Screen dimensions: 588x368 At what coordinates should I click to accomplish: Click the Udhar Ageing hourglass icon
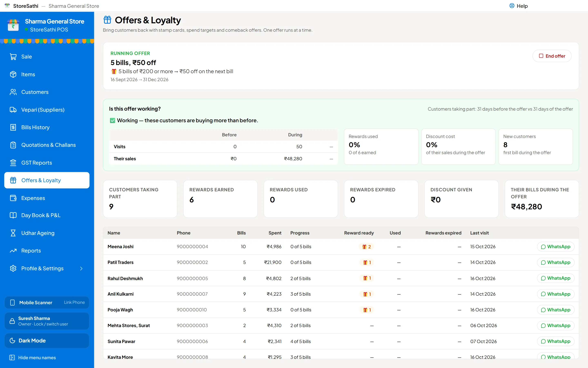tap(13, 233)
